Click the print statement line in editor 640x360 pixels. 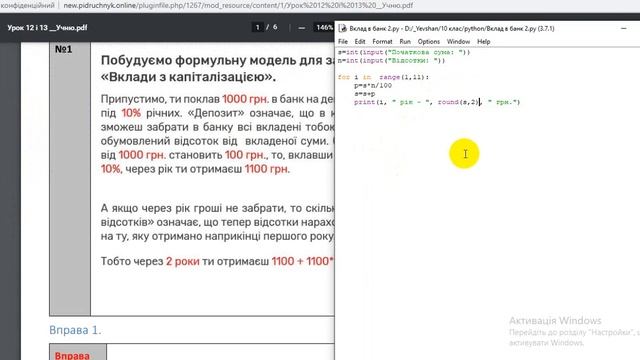pos(437,102)
